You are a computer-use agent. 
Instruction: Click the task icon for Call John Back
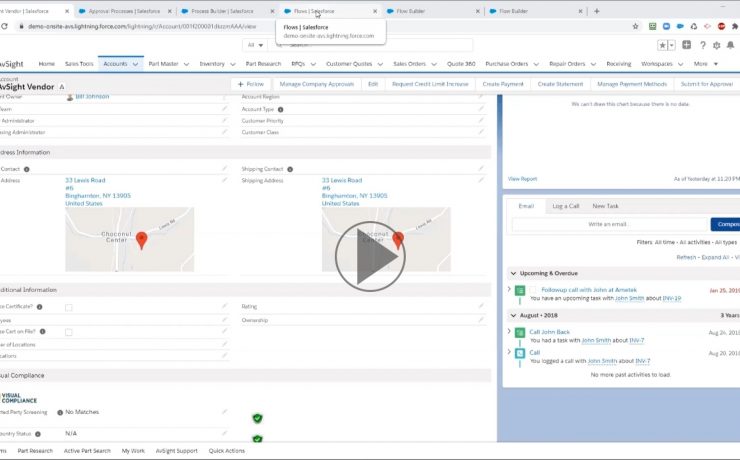pyautogui.click(x=520, y=333)
